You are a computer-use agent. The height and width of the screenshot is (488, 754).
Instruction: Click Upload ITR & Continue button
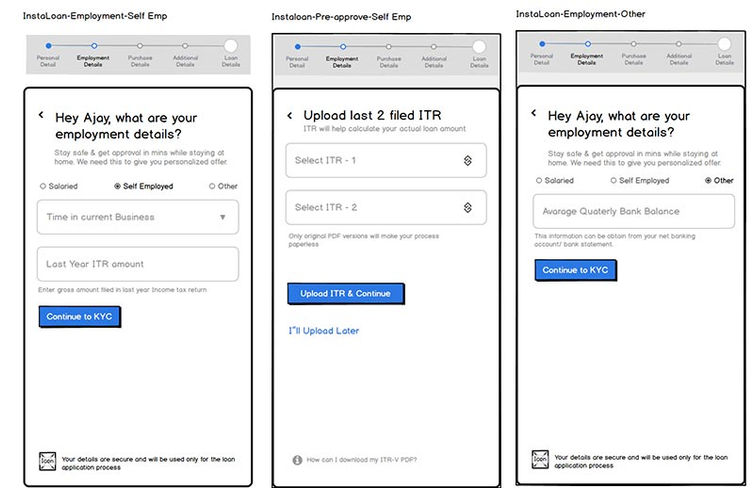[x=346, y=293]
